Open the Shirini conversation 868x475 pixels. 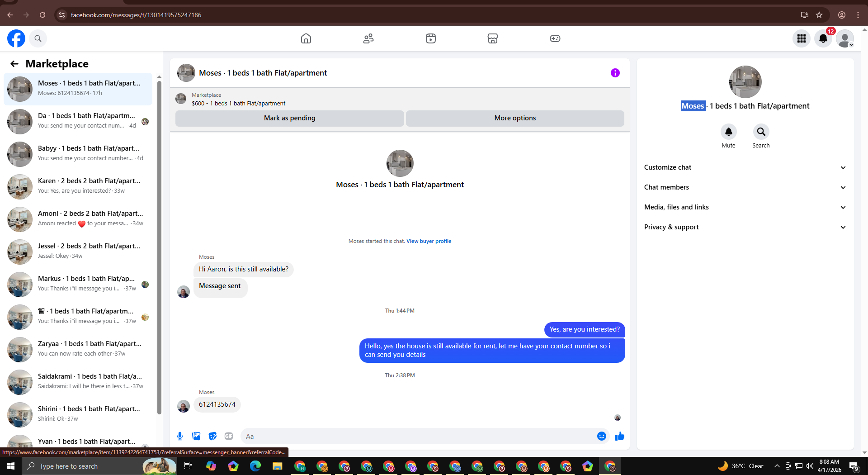click(78, 414)
